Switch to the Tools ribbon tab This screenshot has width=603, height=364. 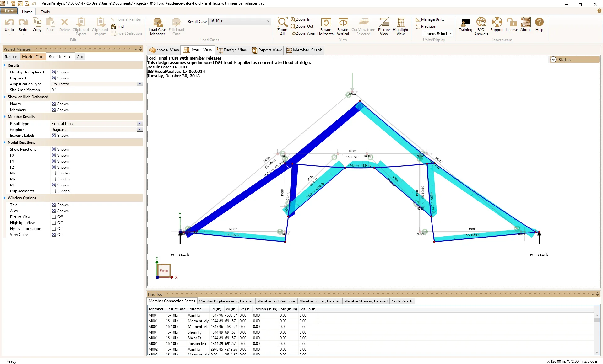(x=45, y=12)
